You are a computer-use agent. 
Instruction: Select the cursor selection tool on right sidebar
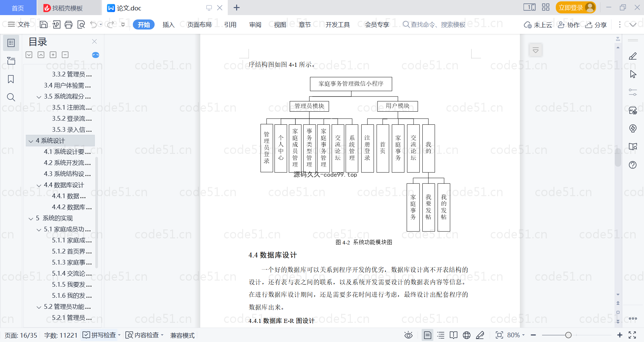click(633, 74)
